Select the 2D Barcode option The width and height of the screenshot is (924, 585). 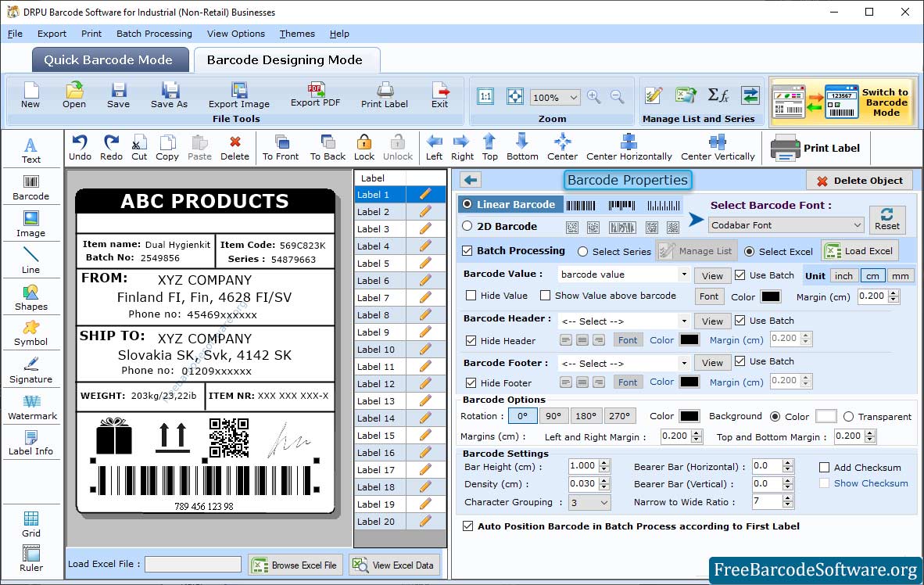tap(467, 226)
